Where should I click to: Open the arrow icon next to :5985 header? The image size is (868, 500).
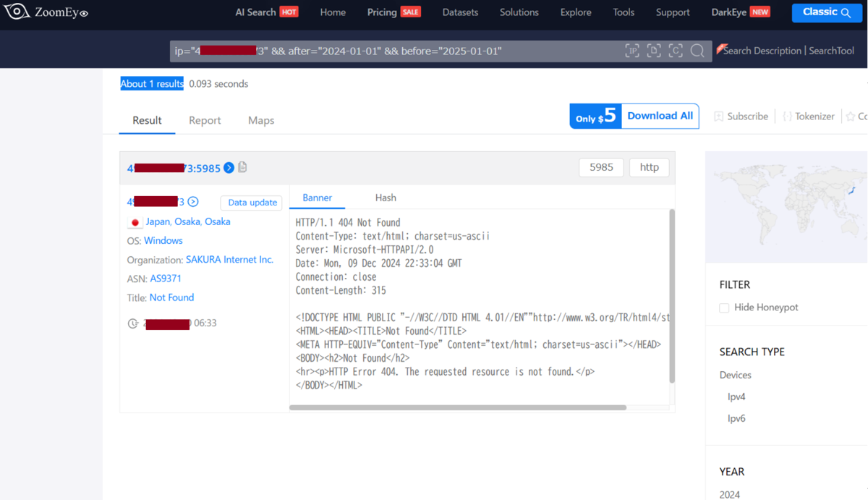click(229, 168)
